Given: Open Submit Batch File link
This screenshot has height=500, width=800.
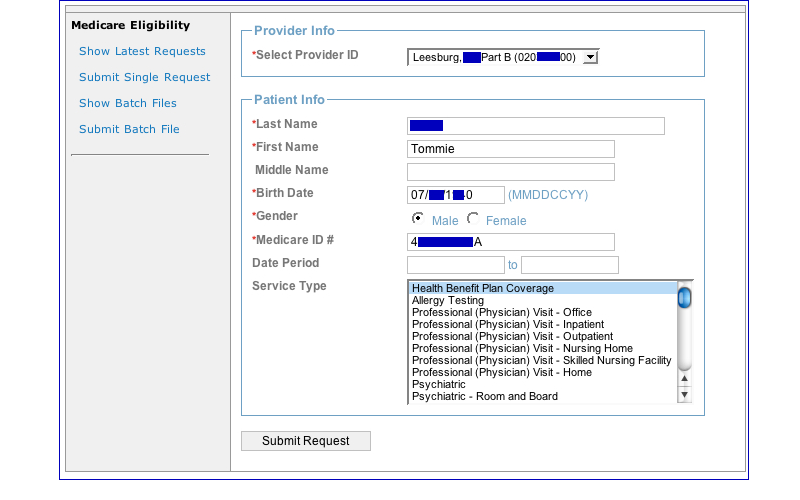Looking at the screenshot, I should tap(129, 129).
